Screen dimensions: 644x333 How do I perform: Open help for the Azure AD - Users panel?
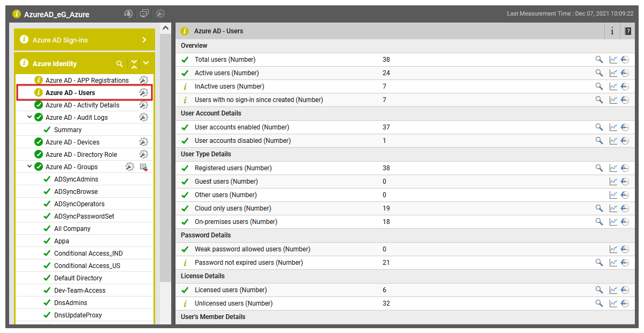pos(628,31)
